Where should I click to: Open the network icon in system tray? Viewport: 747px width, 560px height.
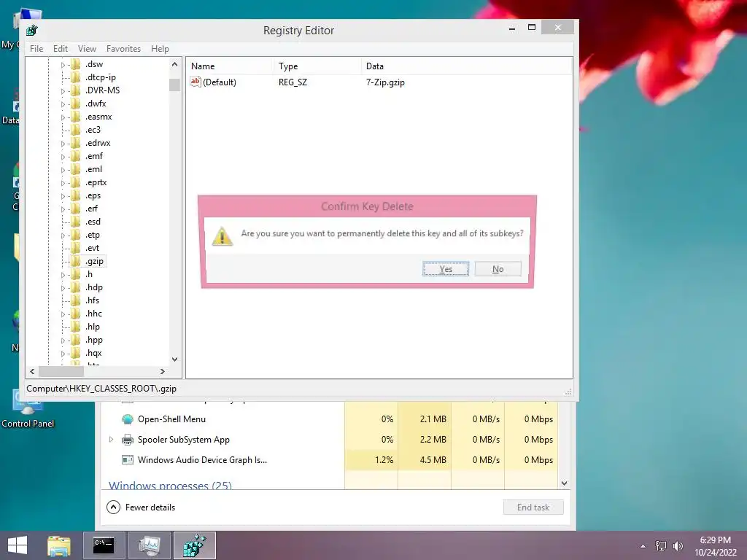(661, 545)
